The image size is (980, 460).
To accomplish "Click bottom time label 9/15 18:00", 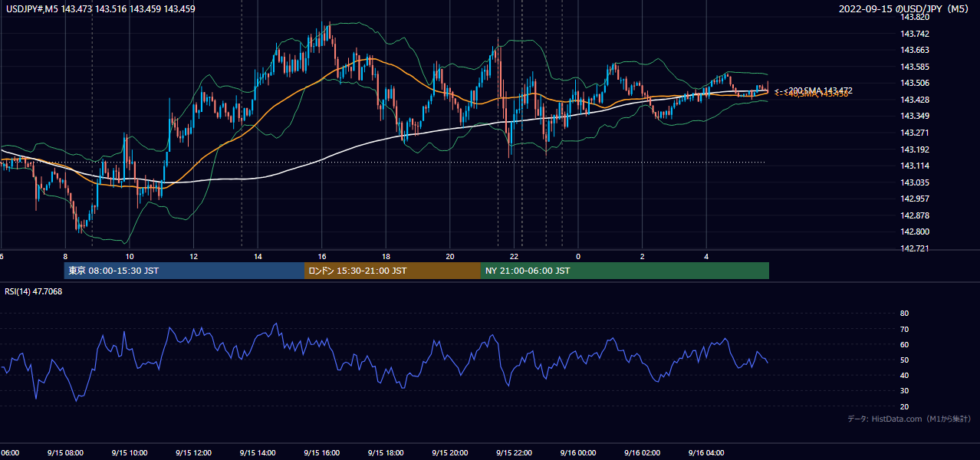I will pyautogui.click(x=386, y=453).
